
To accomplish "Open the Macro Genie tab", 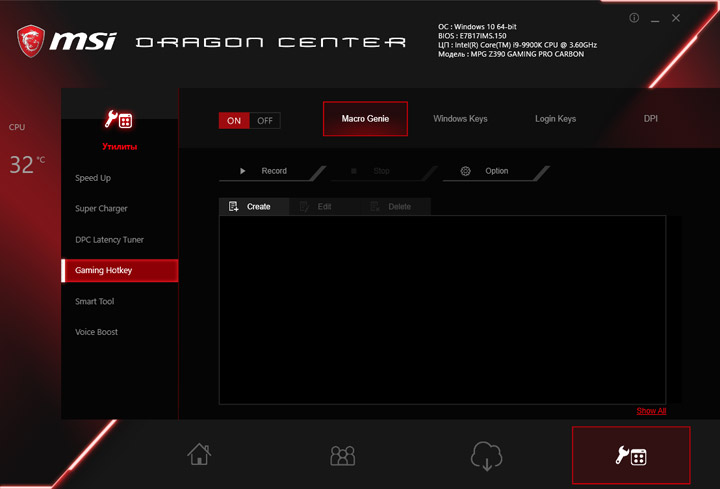I will [x=365, y=118].
